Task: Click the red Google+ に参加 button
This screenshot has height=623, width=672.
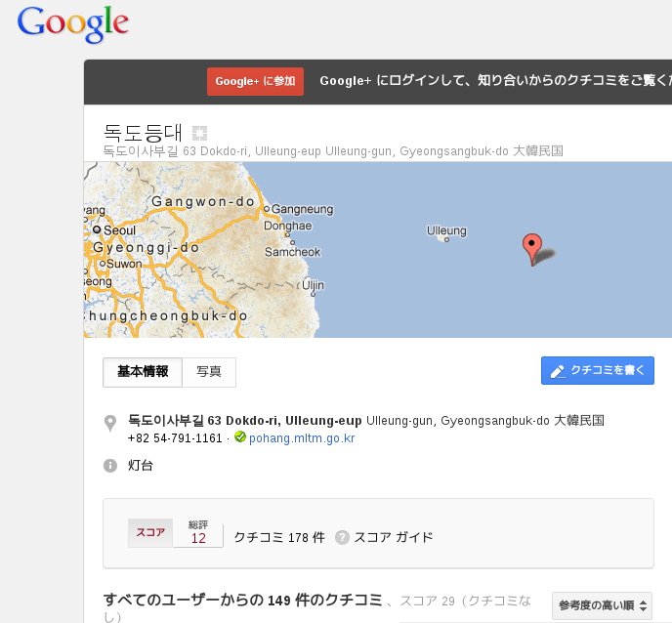Action: [255, 81]
